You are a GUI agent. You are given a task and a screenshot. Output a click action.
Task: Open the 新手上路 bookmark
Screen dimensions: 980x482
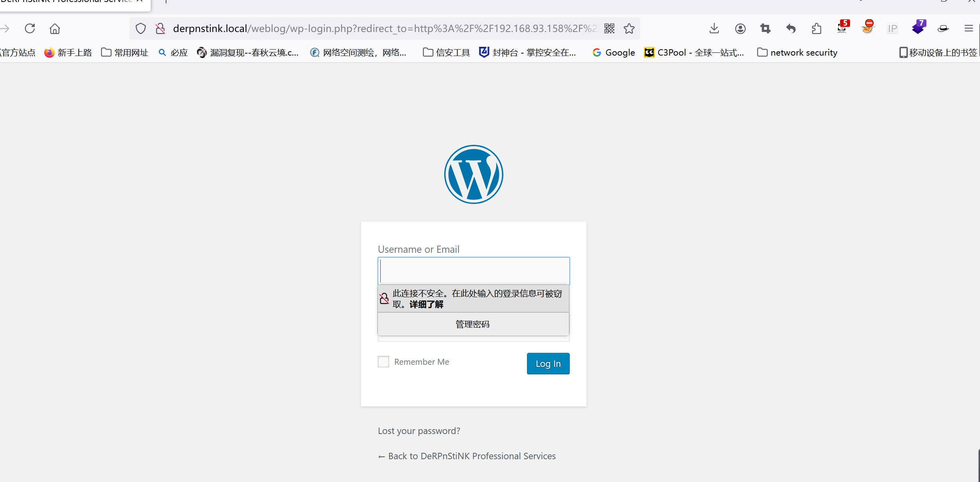(68, 52)
